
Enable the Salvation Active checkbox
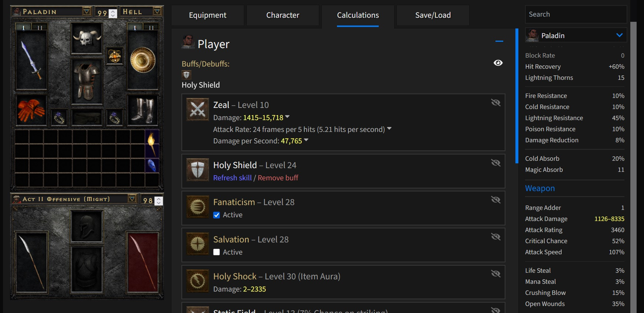pos(217,252)
